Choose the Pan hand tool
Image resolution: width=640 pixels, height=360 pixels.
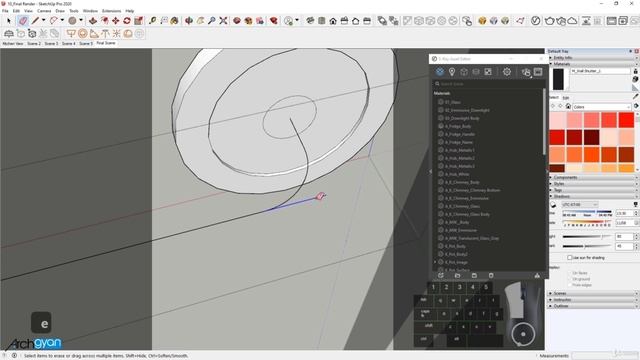[200, 20]
